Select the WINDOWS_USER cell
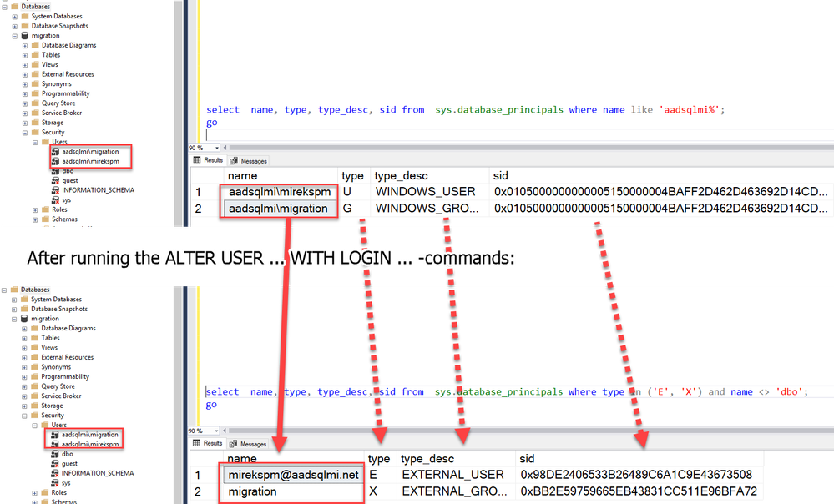 point(430,192)
